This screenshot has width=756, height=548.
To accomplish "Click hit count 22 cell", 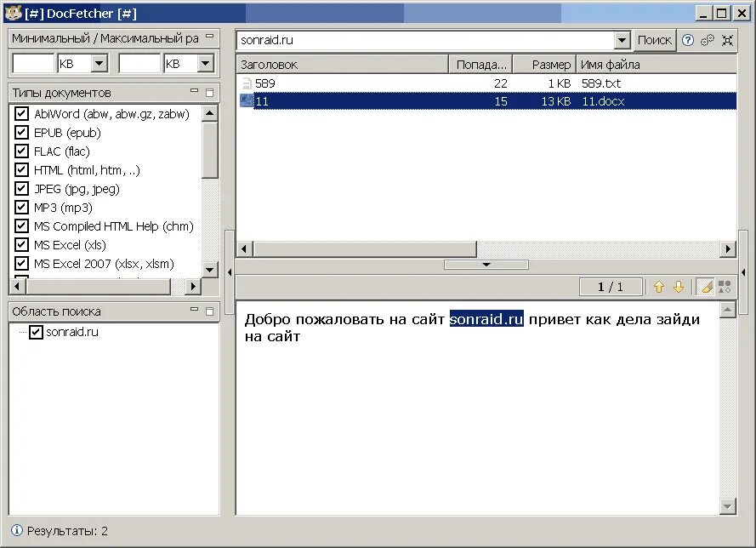I will (x=501, y=83).
